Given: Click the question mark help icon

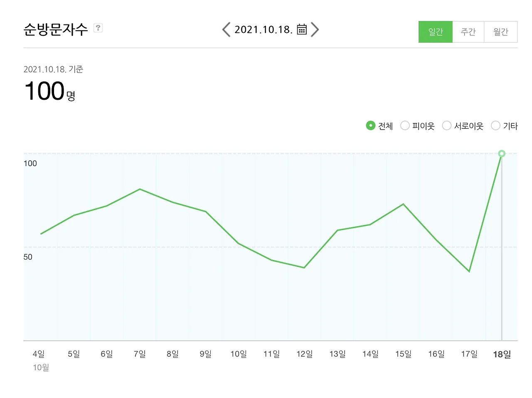Looking at the screenshot, I should coord(98,28).
